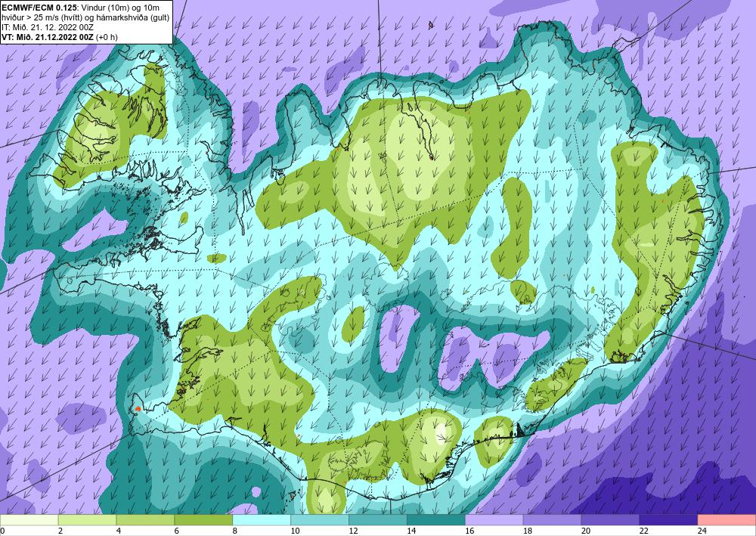Viewport: 756px width, 536px height.
Task: Click the 16–18 m/s lavender legend swatch
Action: click(494, 521)
